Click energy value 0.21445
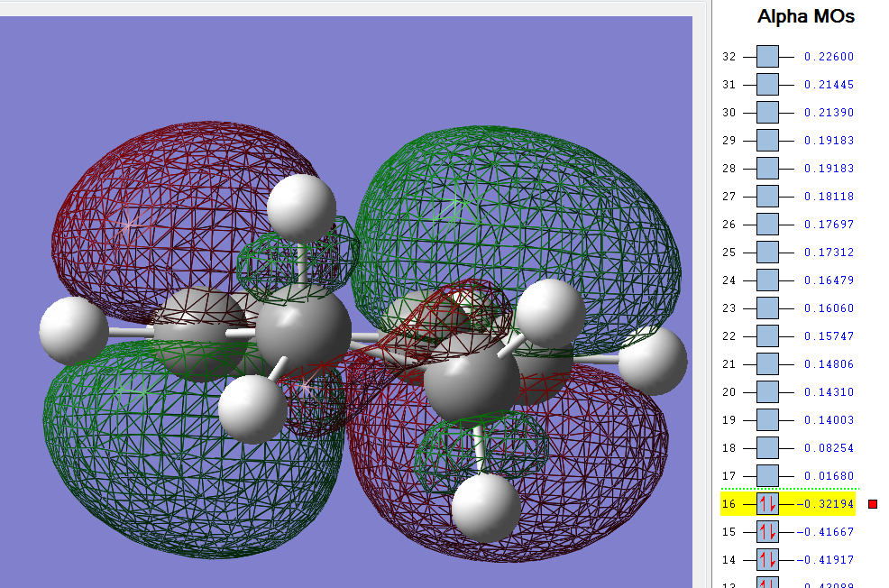 [829, 85]
